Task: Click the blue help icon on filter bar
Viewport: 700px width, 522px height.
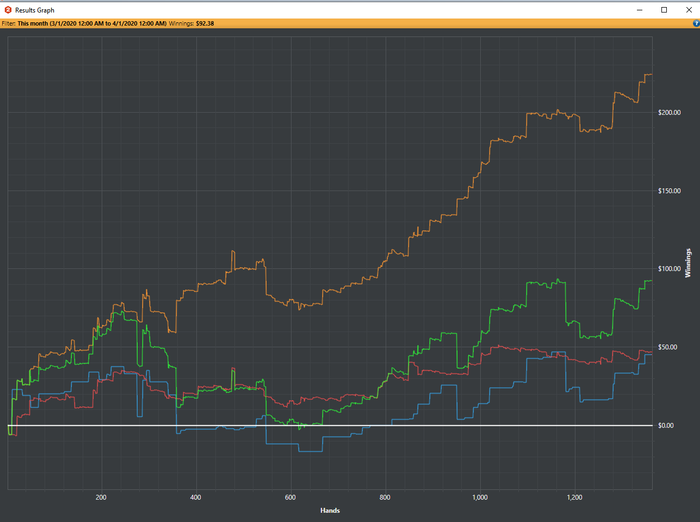Action: [x=696, y=23]
